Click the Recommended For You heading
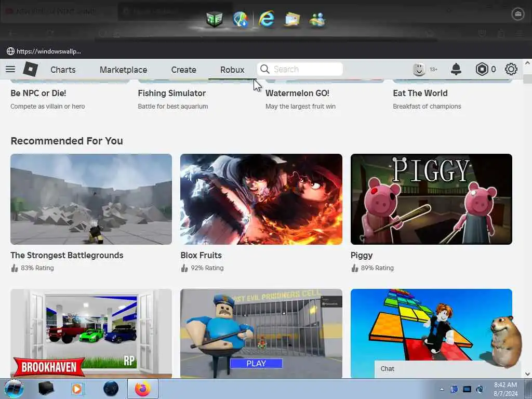 tap(67, 141)
